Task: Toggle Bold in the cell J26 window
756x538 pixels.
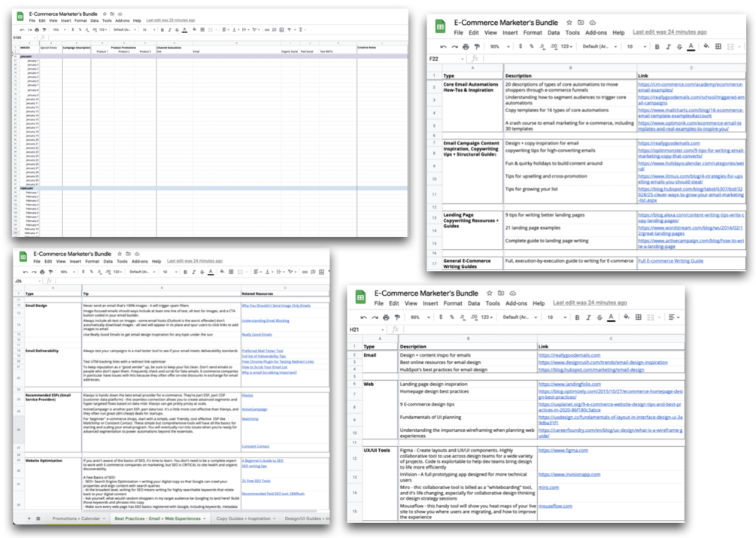Action: tap(185, 272)
